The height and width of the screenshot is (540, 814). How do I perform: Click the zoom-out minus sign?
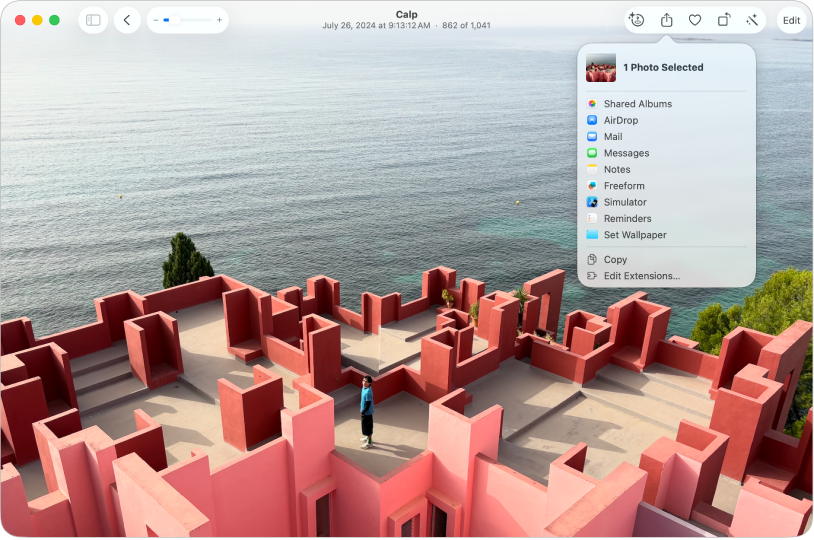[x=156, y=20]
